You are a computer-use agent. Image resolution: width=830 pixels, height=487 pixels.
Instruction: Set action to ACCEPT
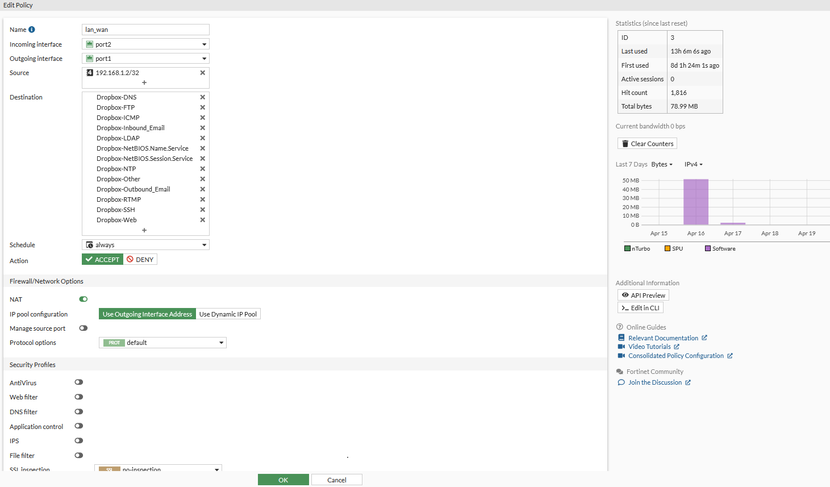(x=102, y=259)
